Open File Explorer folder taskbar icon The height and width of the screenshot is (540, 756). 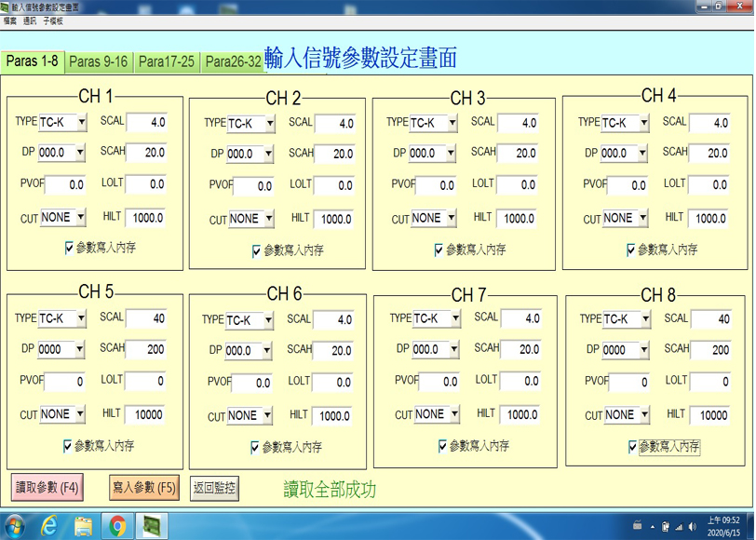tap(83, 526)
